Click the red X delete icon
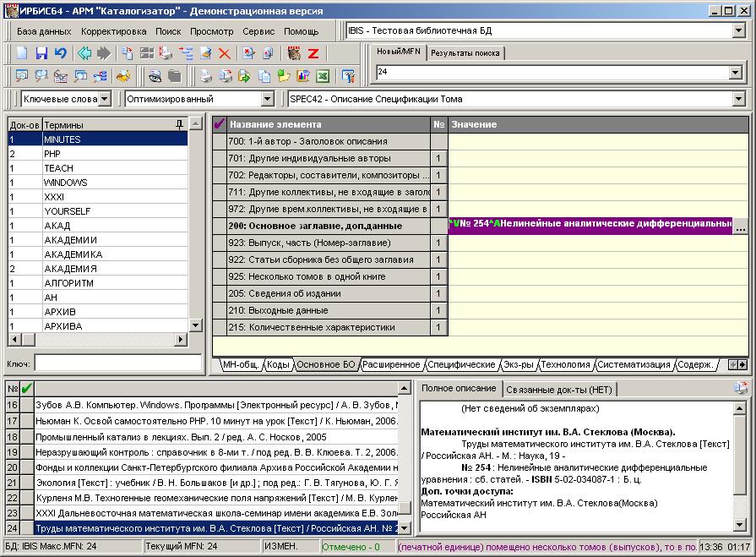 pyautogui.click(x=225, y=52)
